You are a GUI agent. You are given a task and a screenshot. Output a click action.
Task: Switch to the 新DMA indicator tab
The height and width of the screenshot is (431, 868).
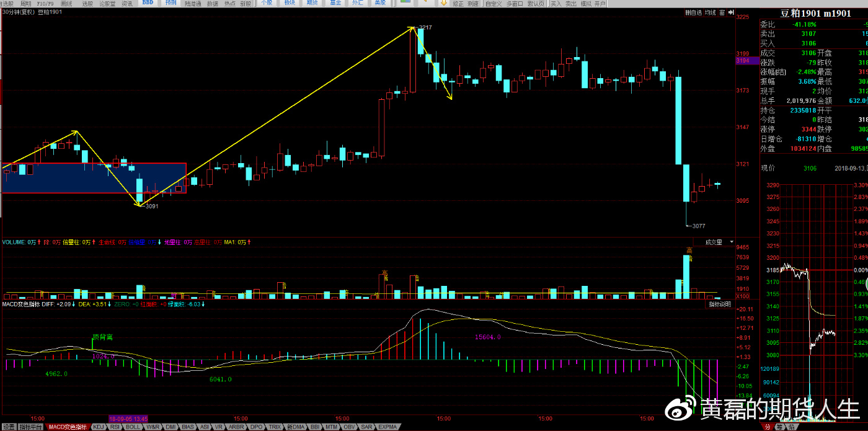click(296, 427)
